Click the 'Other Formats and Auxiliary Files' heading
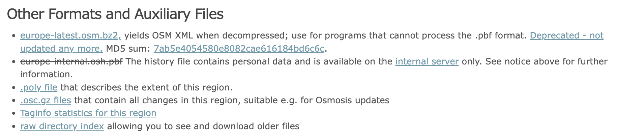This screenshot has width=644, height=137. pos(115,14)
